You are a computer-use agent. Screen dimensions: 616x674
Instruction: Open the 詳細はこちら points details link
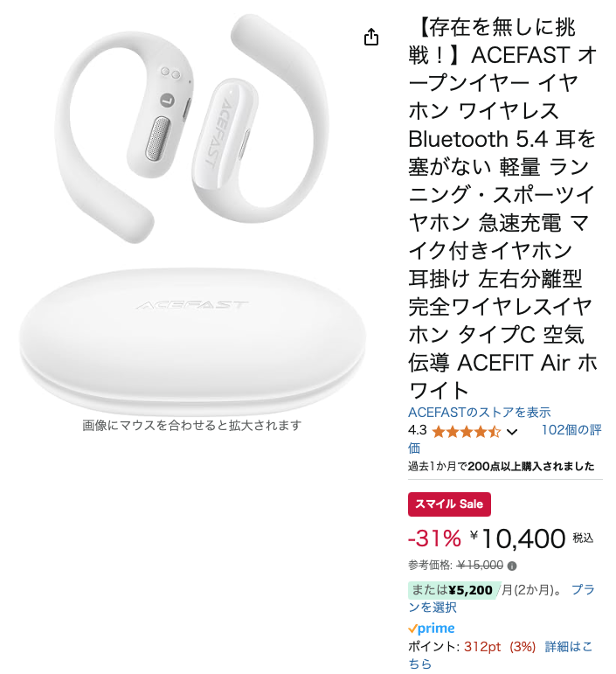pos(501,655)
